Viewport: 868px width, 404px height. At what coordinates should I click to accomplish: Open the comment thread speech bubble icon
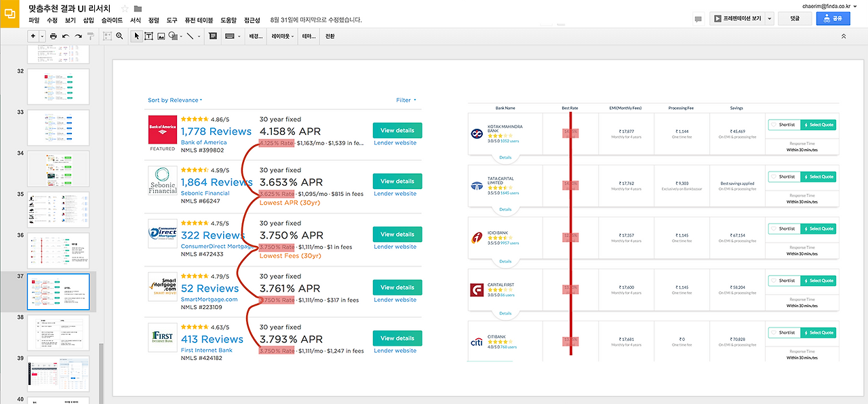[698, 20]
